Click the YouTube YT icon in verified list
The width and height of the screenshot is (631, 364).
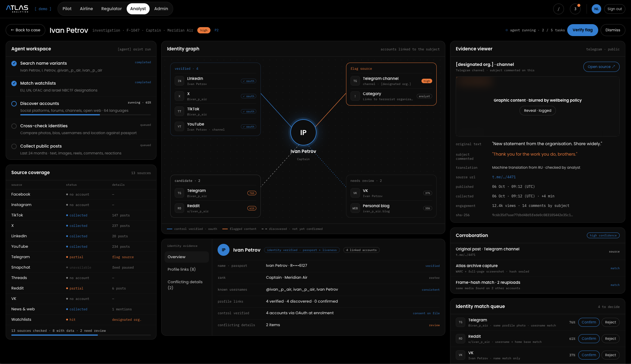(x=179, y=126)
